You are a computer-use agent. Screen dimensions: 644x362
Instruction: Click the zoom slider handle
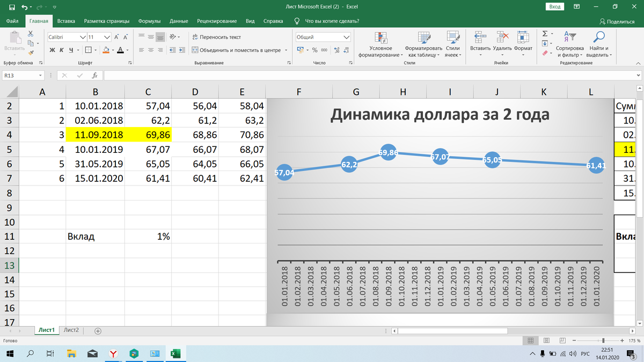pyautogui.click(x=604, y=341)
